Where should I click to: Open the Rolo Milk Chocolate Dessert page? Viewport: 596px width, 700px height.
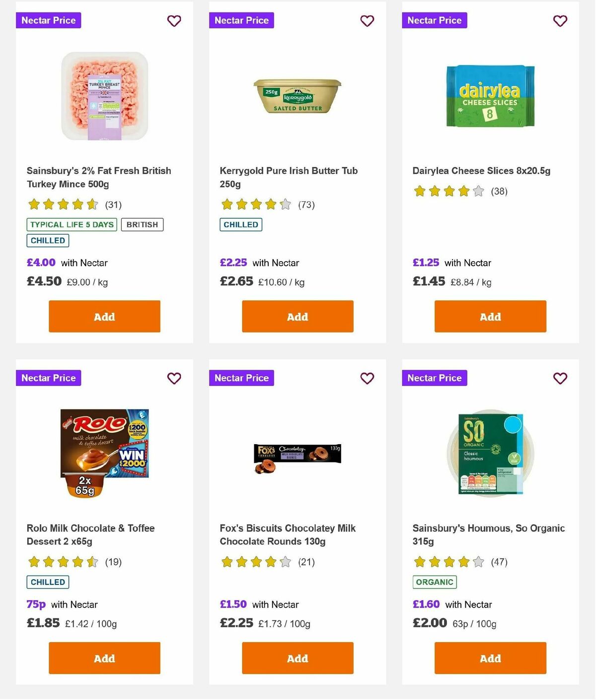click(90, 535)
